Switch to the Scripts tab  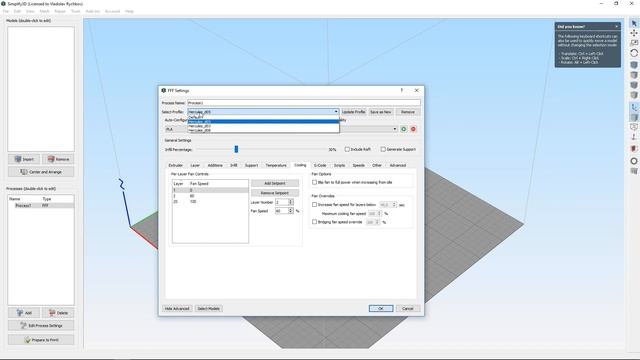point(340,165)
